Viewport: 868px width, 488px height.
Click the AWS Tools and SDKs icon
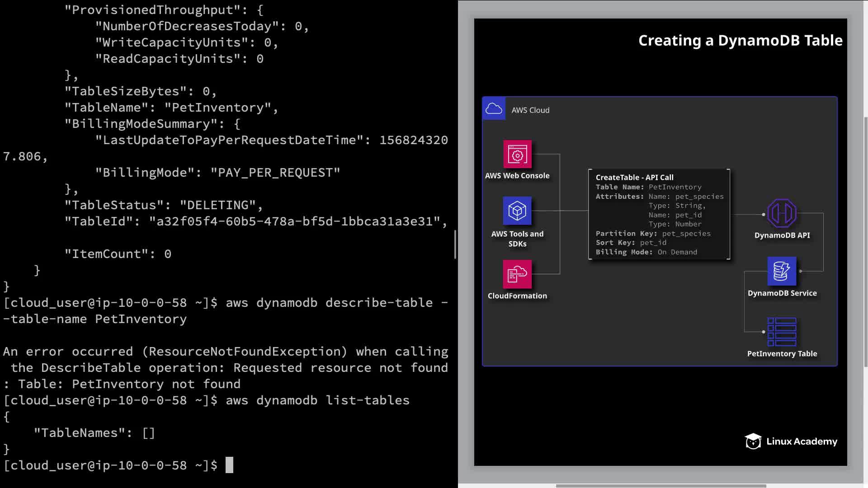coord(517,211)
